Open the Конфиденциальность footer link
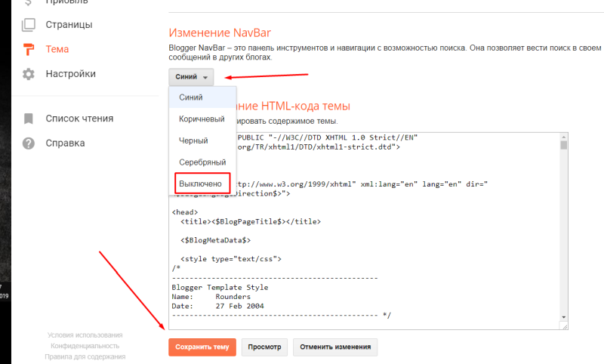The height and width of the screenshot is (364, 604). click(85, 345)
